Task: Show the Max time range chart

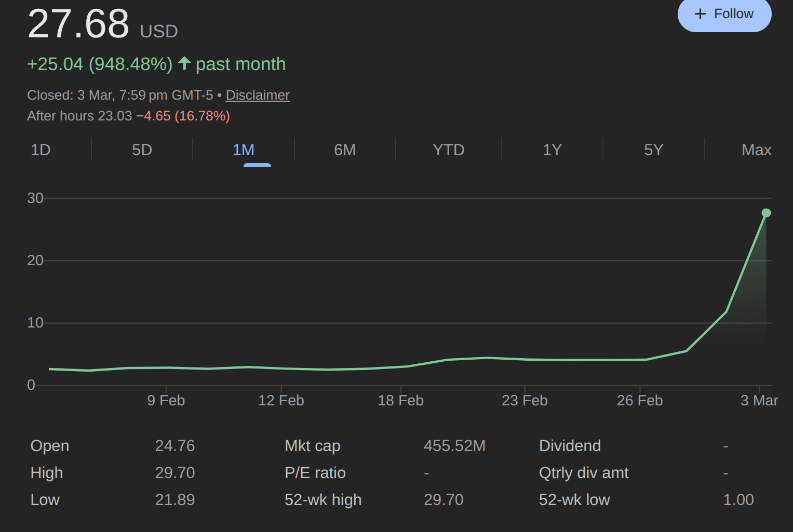Action: [x=757, y=150]
